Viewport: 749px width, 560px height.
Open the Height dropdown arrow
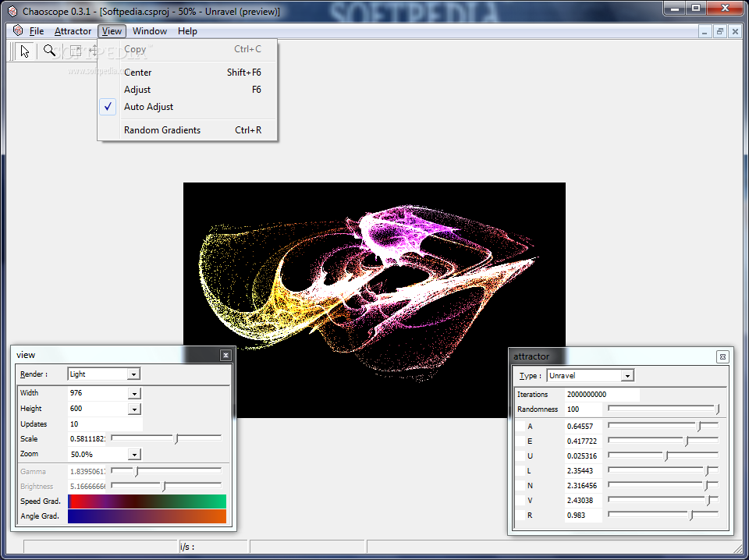[x=134, y=409]
